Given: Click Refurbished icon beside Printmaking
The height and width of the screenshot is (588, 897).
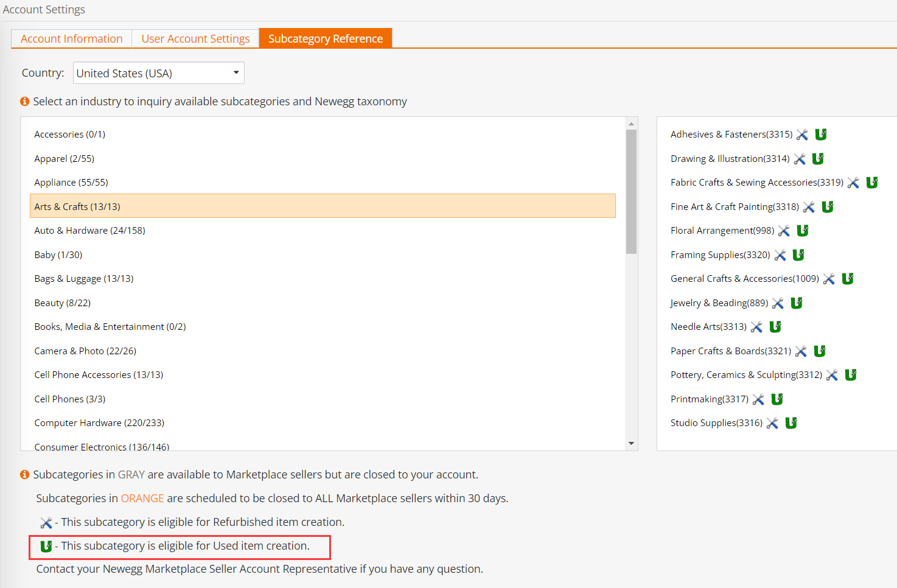Looking at the screenshot, I should click(x=758, y=399).
